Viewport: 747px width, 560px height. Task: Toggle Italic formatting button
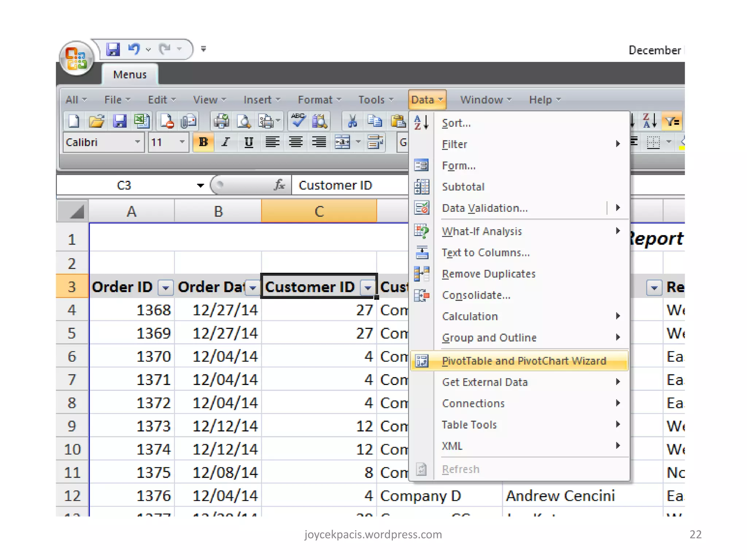point(226,142)
